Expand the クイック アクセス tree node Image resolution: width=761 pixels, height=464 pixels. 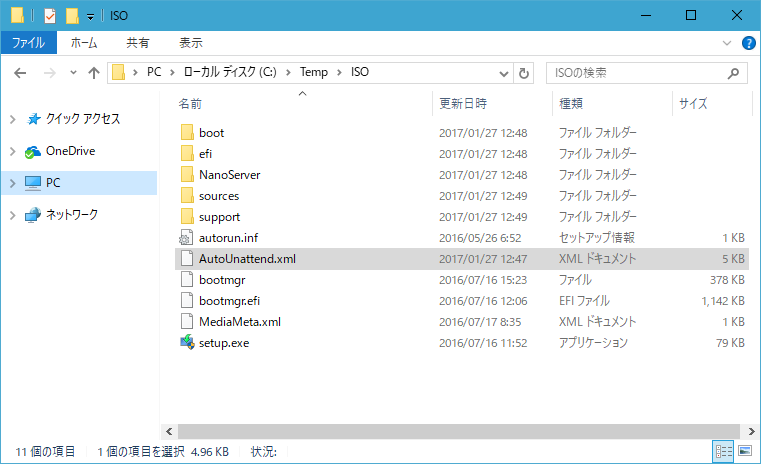click(x=13, y=119)
